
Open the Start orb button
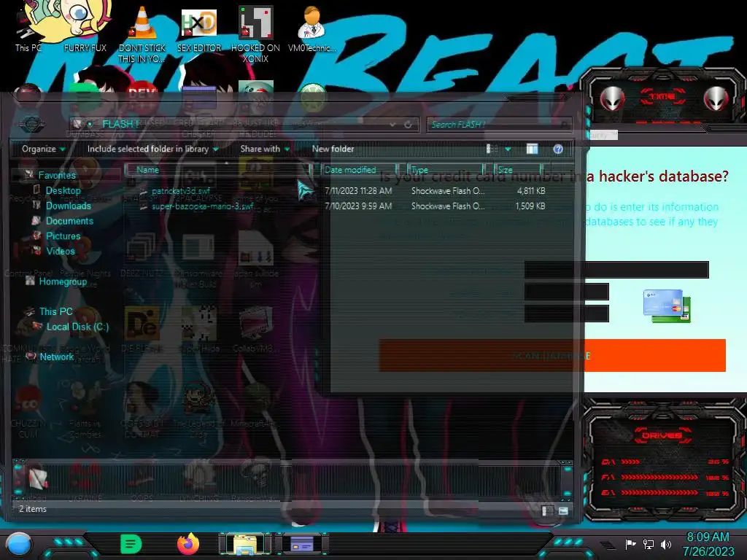tap(19, 544)
